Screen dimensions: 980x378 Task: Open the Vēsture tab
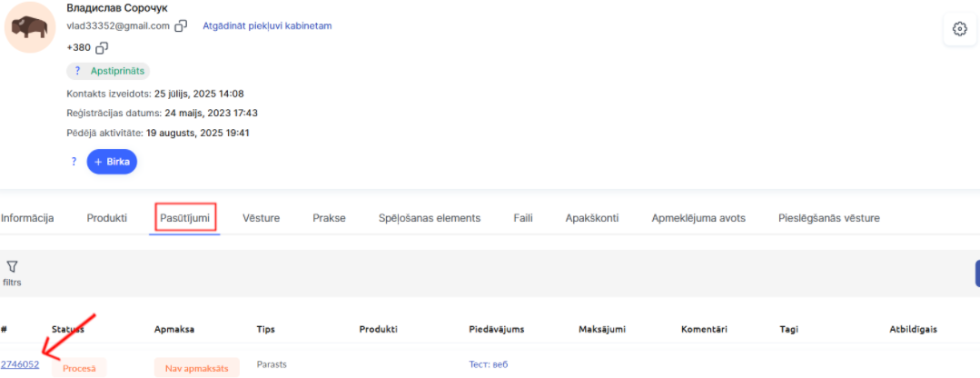pos(262,218)
